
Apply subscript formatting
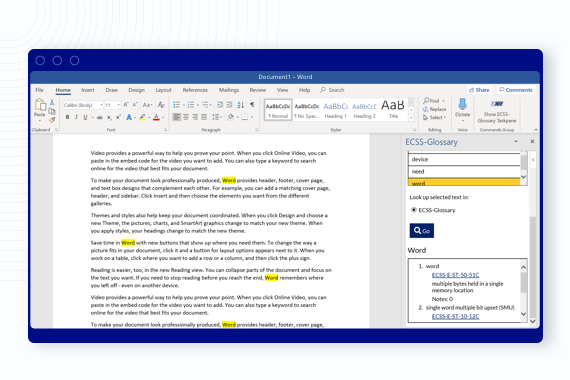coord(109,117)
